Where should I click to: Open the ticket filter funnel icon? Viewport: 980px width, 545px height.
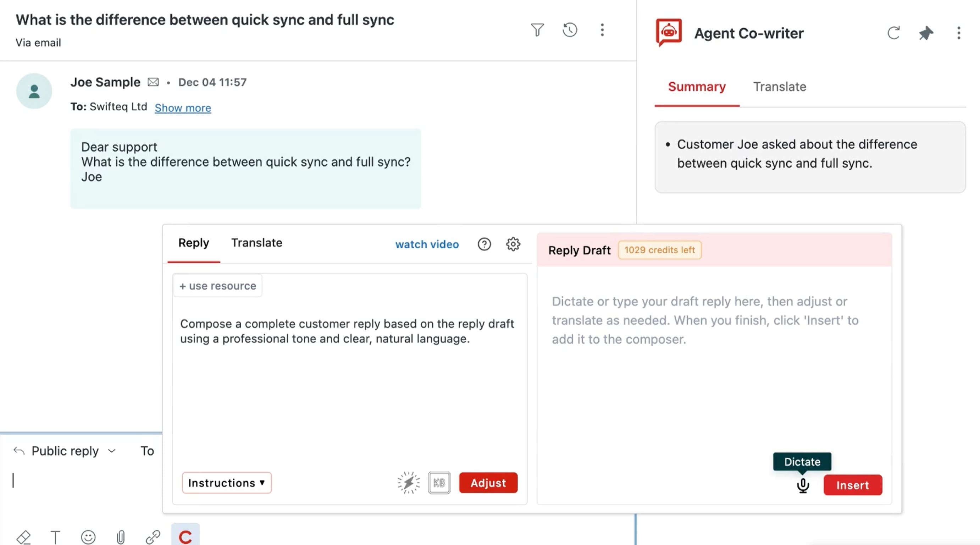(537, 30)
